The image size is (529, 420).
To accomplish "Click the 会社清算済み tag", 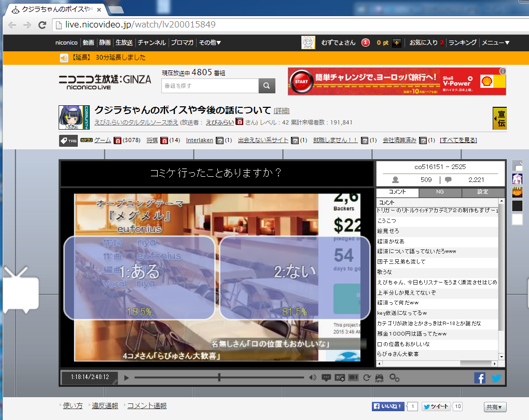I will tap(399, 140).
